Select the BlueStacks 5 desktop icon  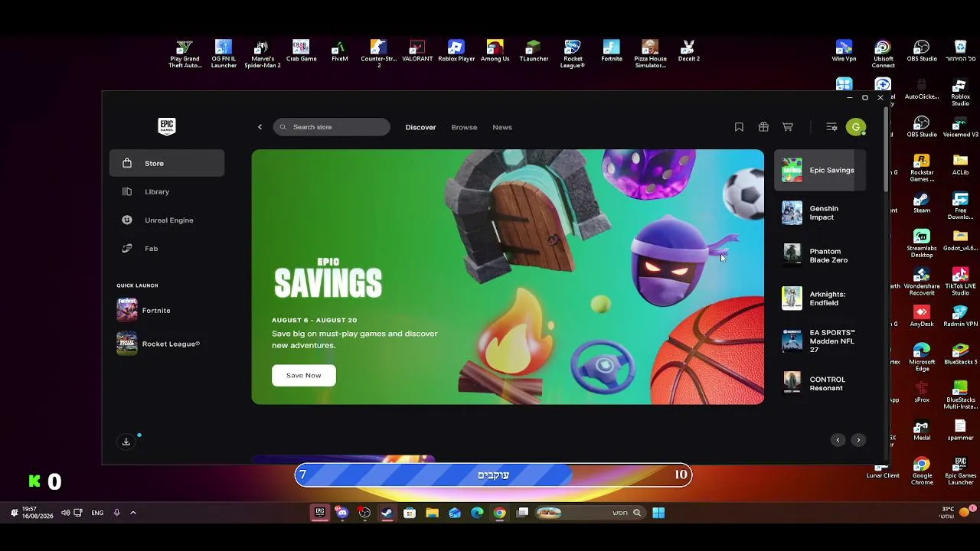click(960, 354)
